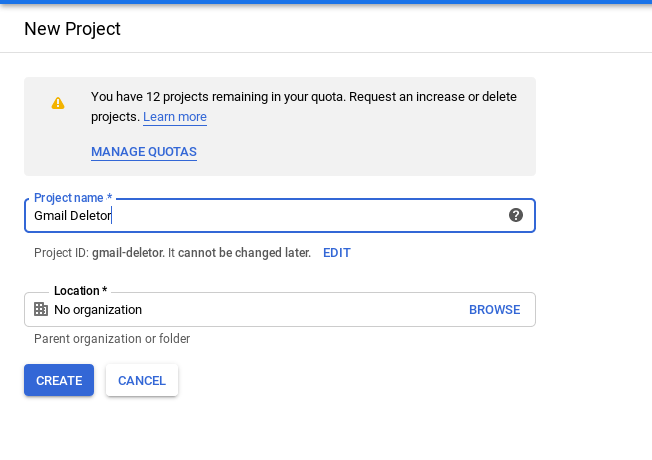Click the "Project name *" field label
Viewport: 652px width, 460px height.
tap(73, 198)
